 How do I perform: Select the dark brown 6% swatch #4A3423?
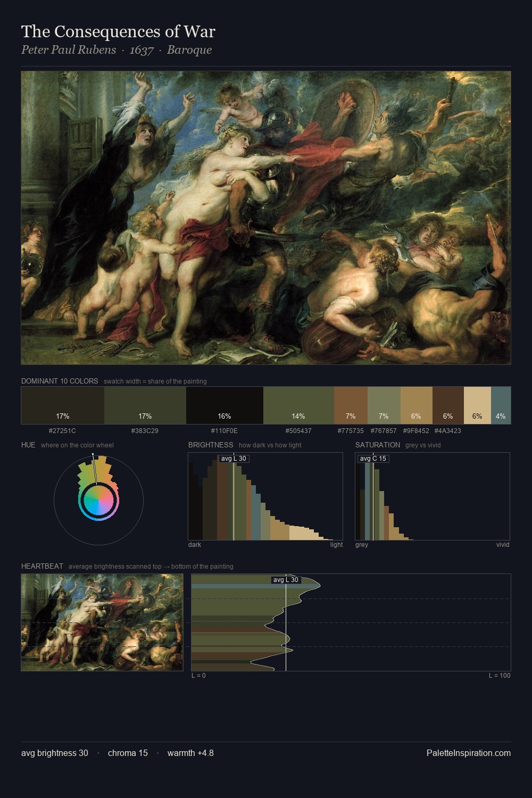[448, 405]
